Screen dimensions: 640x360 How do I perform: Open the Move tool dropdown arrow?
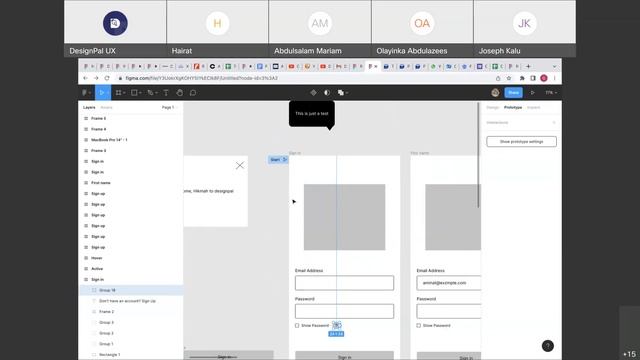pyautogui.click(x=108, y=93)
